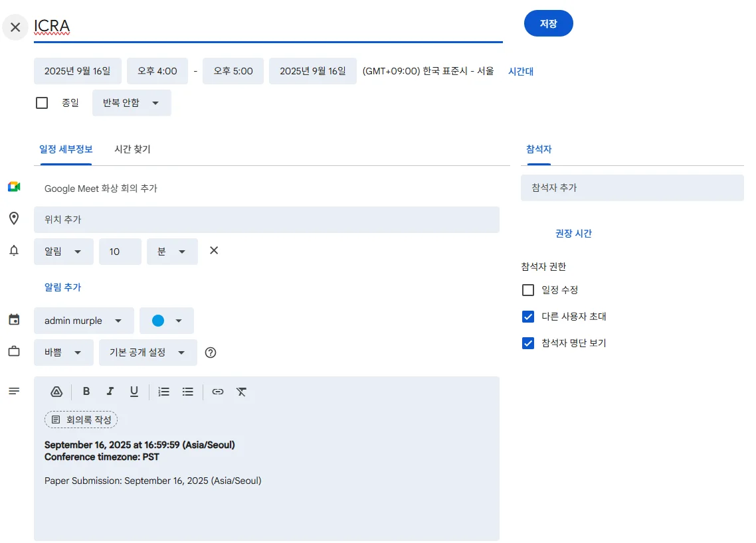Image resolution: width=756 pixels, height=543 pixels.
Task: Toggle underline formatting in description
Action: (134, 392)
